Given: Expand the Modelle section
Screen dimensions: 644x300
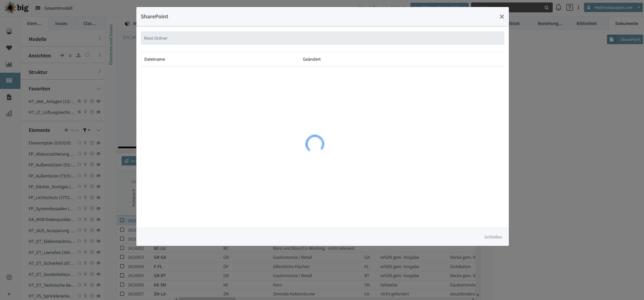Looking at the screenshot, I should pyautogui.click(x=99, y=39).
